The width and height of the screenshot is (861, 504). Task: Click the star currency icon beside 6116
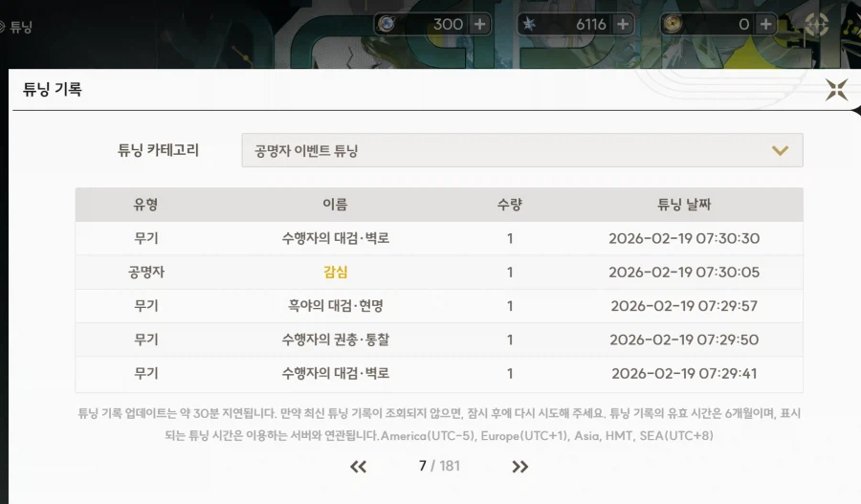(529, 24)
